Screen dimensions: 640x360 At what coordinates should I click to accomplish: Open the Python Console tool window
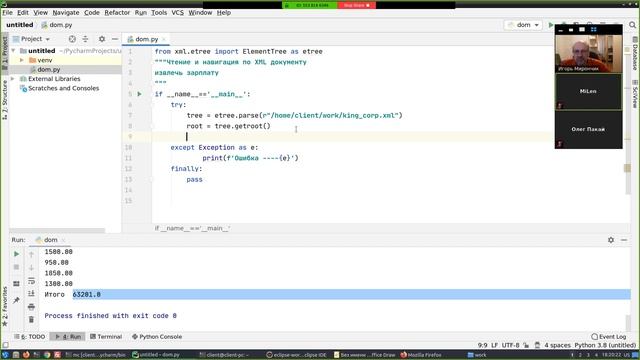(x=157, y=337)
